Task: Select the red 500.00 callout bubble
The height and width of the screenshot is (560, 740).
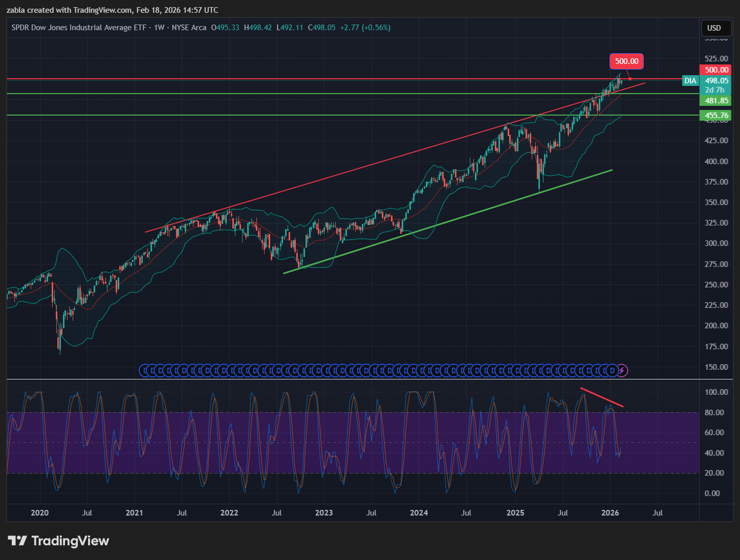Action: click(x=626, y=61)
